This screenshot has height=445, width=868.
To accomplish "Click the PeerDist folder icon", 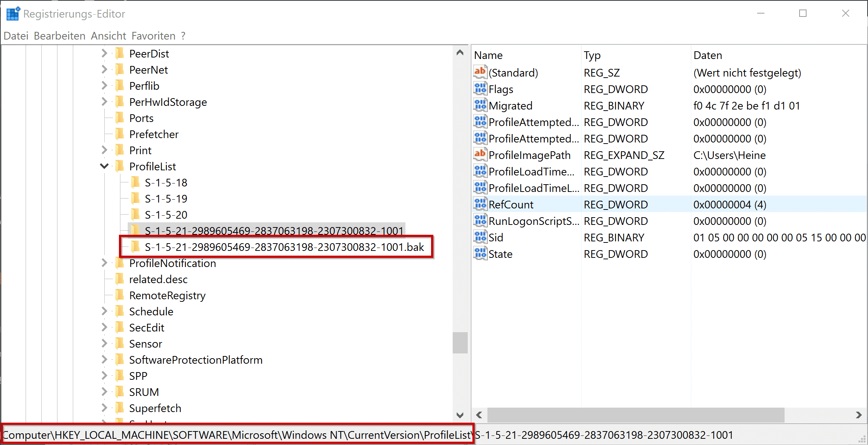I will [x=120, y=53].
